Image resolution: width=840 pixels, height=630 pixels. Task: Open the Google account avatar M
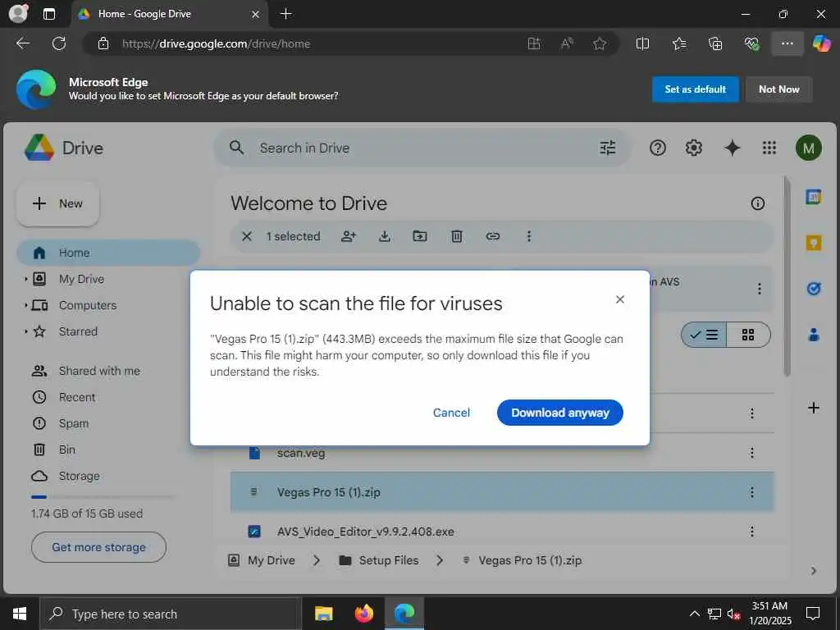tap(808, 148)
